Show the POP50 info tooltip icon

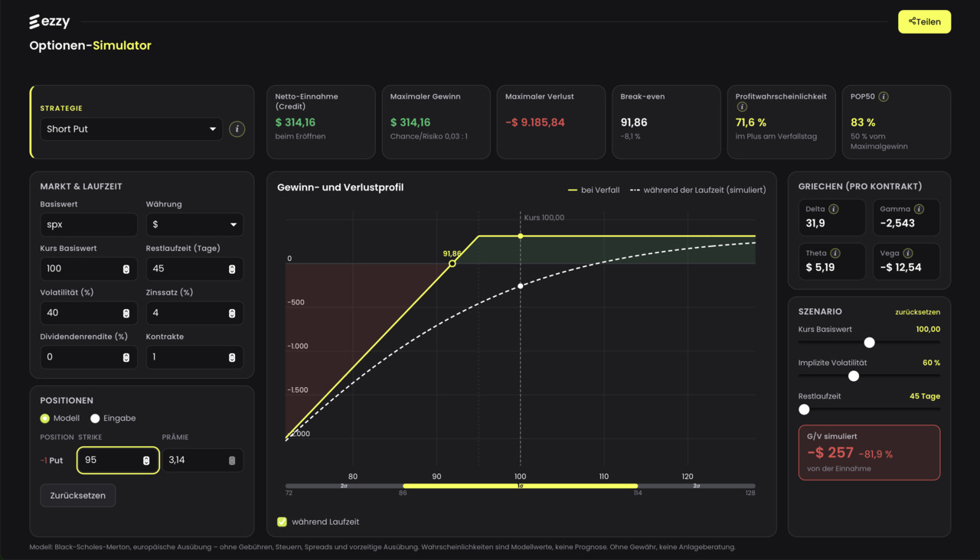click(x=884, y=97)
